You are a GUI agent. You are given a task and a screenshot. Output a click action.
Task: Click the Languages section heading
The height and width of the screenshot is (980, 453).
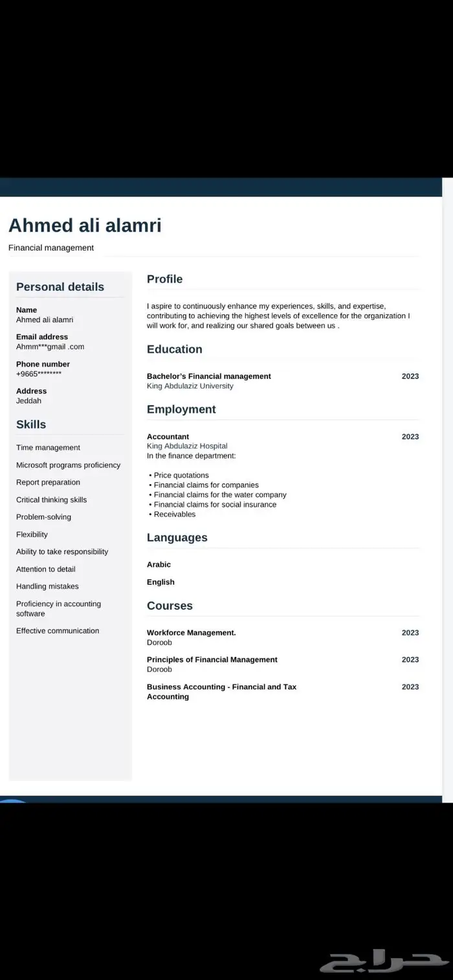tap(177, 537)
